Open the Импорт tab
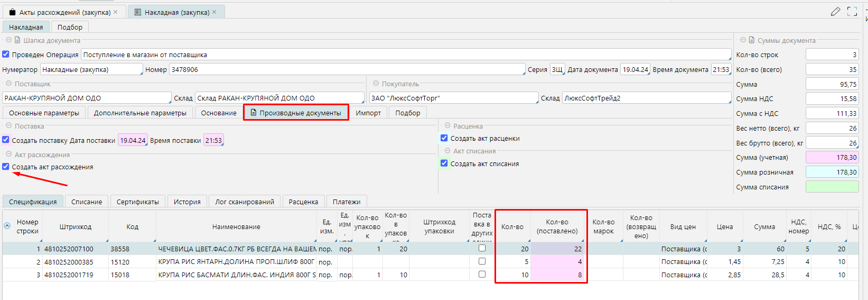 coord(368,113)
